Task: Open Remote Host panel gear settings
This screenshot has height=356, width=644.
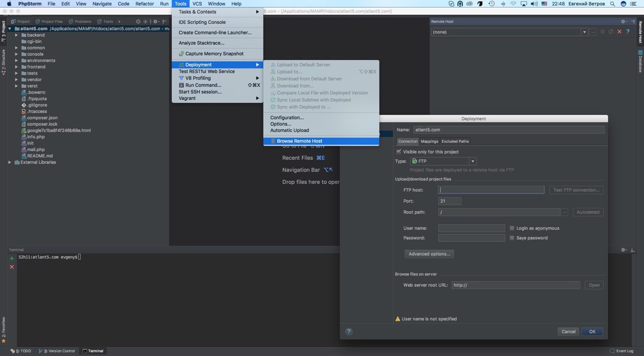Action: [624, 22]
